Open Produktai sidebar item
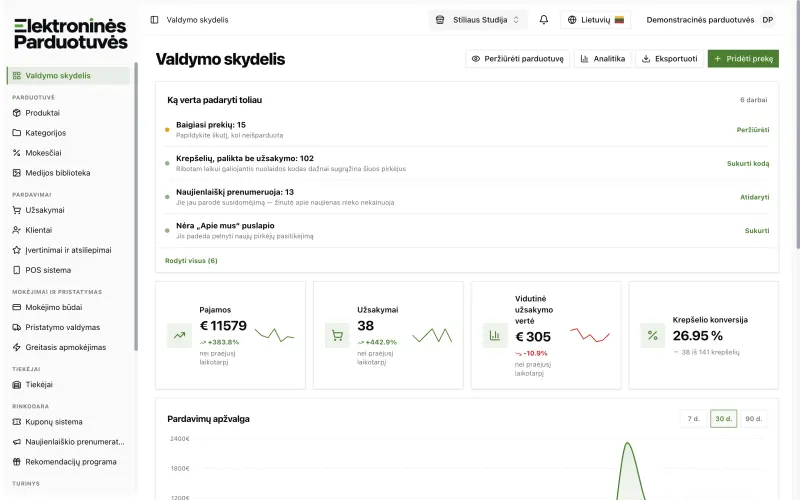This screenshot has width=800, height=500. click(x=68, y=113)
